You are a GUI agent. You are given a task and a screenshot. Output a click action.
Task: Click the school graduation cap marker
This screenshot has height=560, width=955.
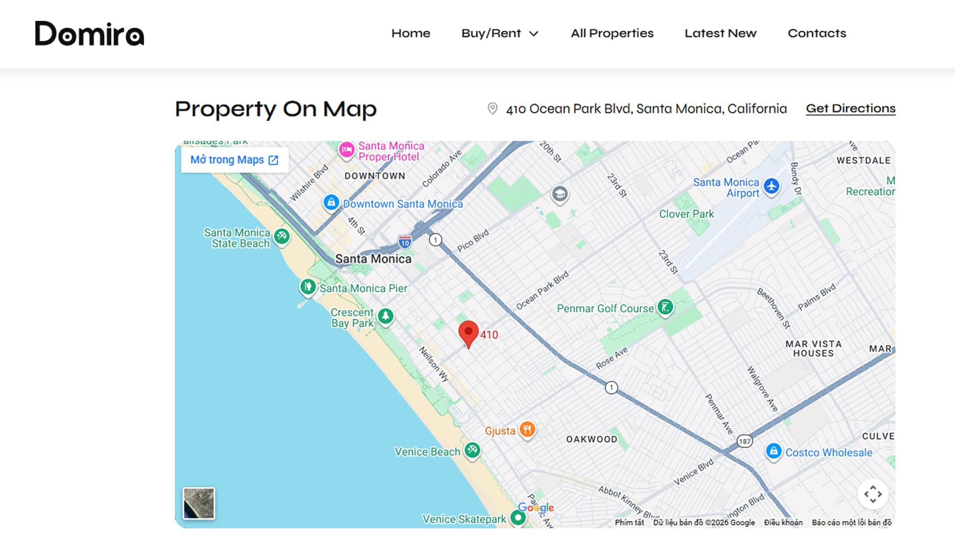click(559, 194)
